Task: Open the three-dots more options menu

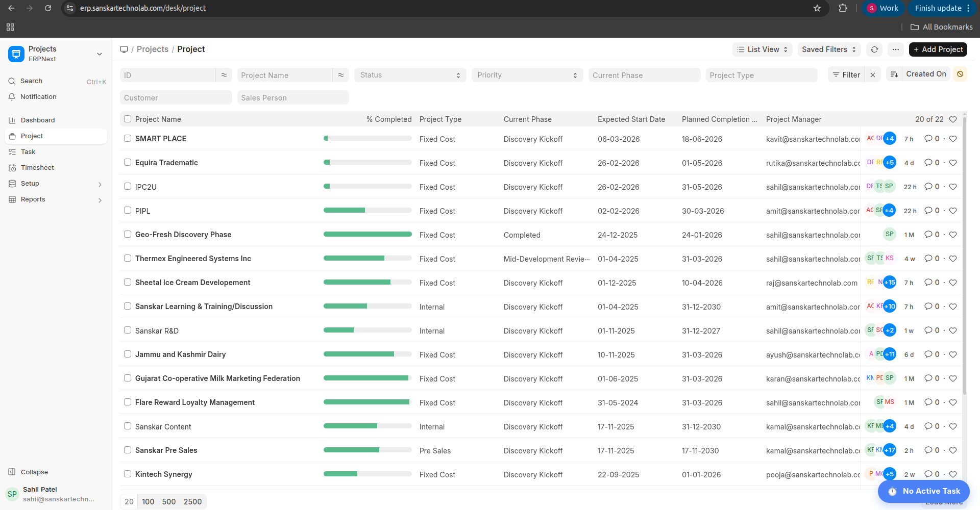Action: pos(896,49)
